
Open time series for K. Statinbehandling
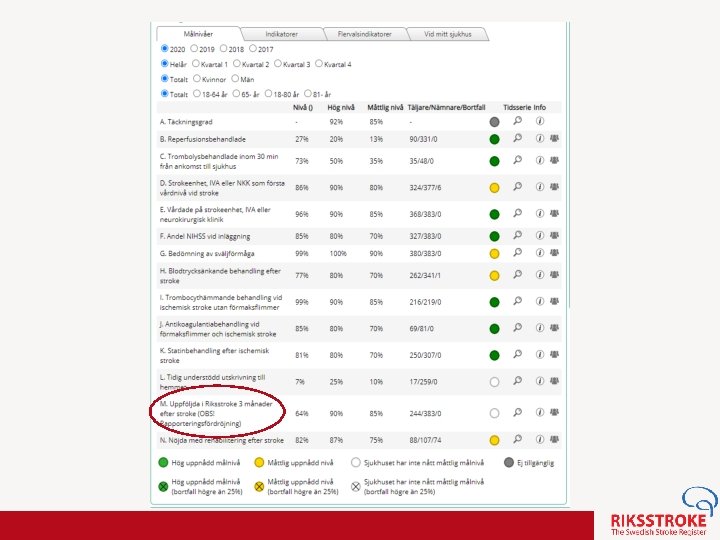(x=518, y=354)
